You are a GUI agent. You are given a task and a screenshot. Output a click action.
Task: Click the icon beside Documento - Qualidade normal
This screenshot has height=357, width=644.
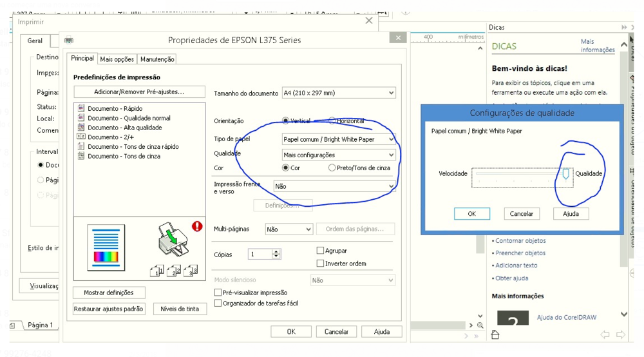[x=81, y=117]
